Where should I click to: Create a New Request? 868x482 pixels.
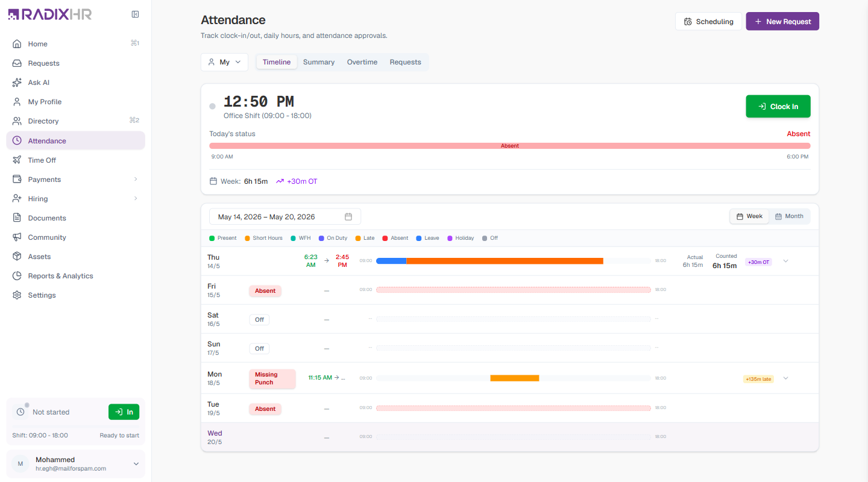(x=782, y=22)
